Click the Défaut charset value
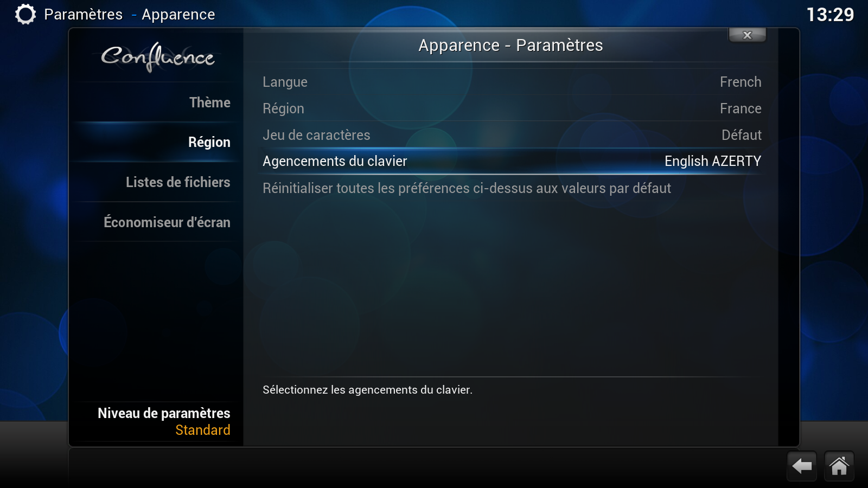 pyautogui.click(x=742, y=135)
